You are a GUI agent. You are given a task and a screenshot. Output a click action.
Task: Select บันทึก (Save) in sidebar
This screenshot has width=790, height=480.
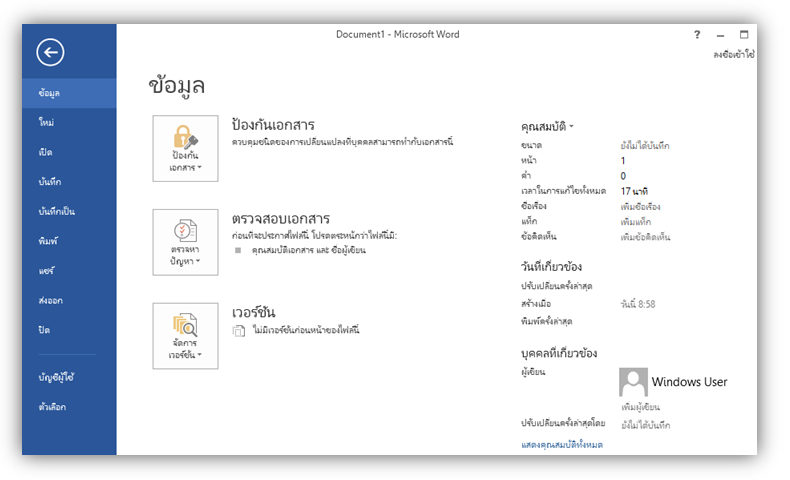(69, 182)
